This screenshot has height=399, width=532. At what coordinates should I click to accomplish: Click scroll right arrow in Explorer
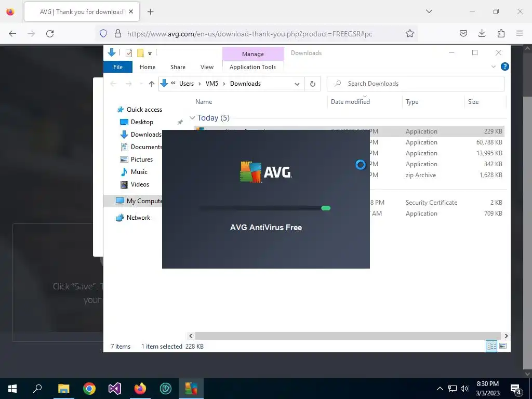coord(506,336)
